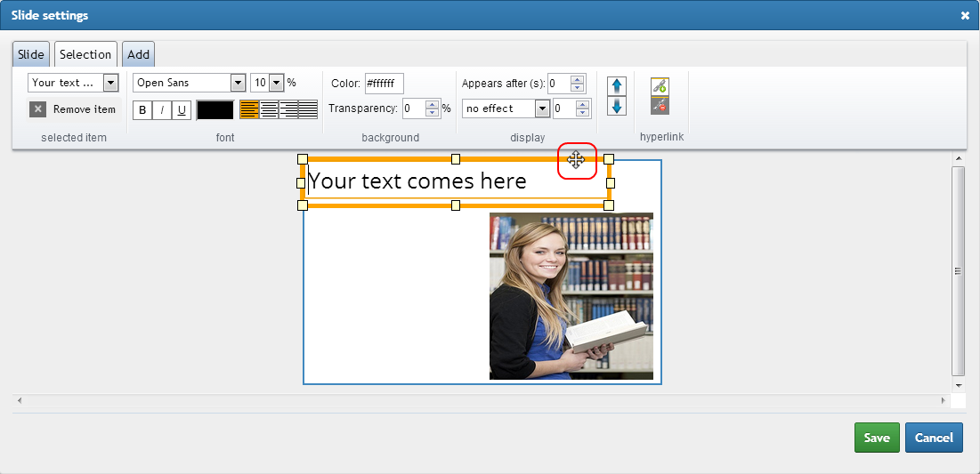Switch to the Slide tab
Screen dimensions: 980x474
point(30,54)
